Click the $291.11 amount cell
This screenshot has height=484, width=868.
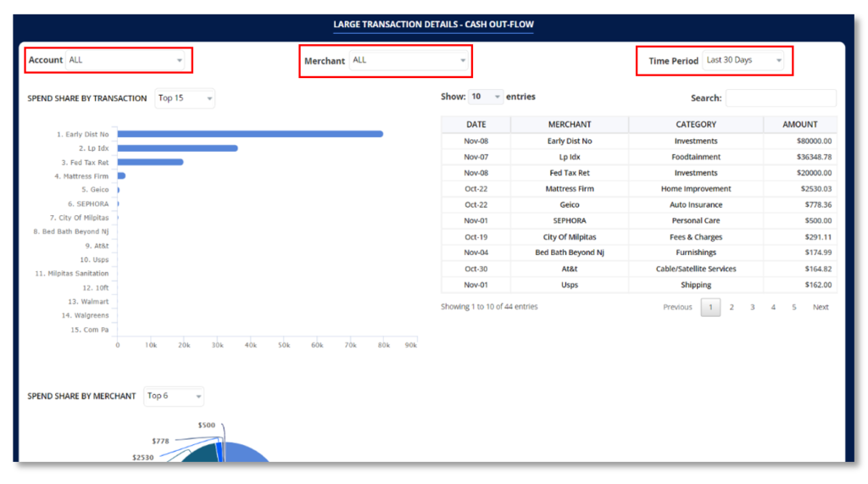coord(800,236)
